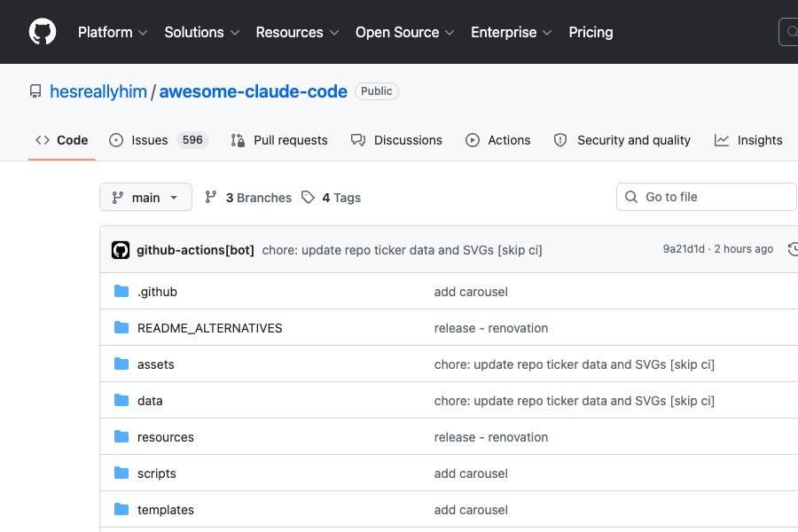This screenshot has height=532, width=798.
Task: Open latest commit message in header row
Action: 402,250
